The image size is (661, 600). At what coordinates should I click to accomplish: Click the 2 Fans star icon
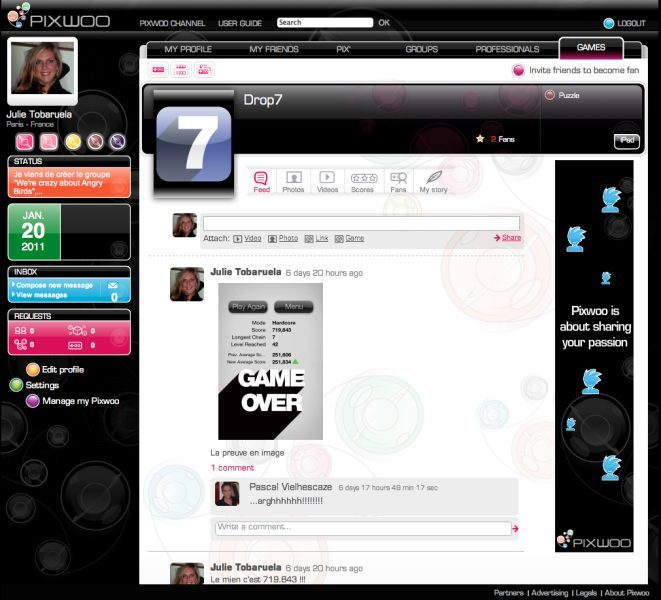pos(480,139)
